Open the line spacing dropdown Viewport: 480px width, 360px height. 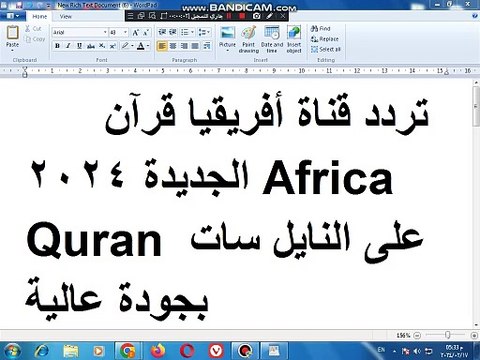pyautogui.click(x=204, y=32)
